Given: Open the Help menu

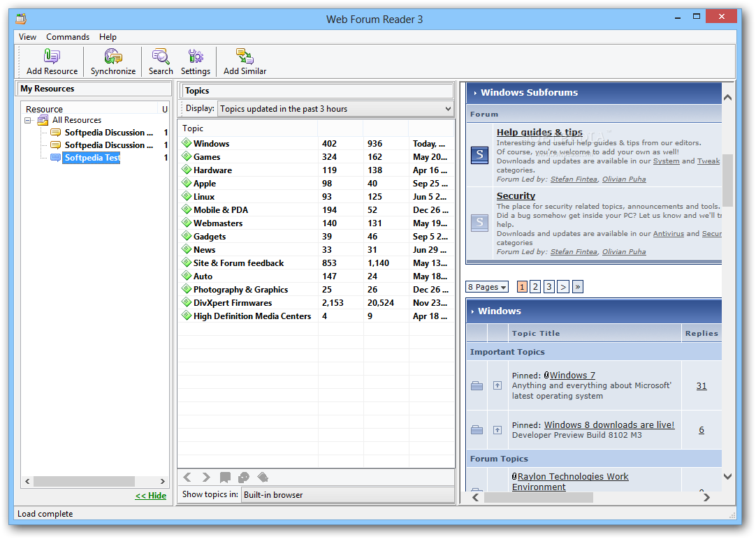Looking at the screenshot, I should click(108, 37).
